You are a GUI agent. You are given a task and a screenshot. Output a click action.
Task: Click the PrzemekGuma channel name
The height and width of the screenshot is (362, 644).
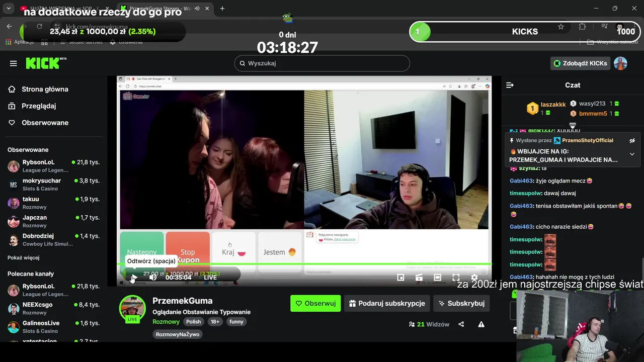(x=182, y=301)
